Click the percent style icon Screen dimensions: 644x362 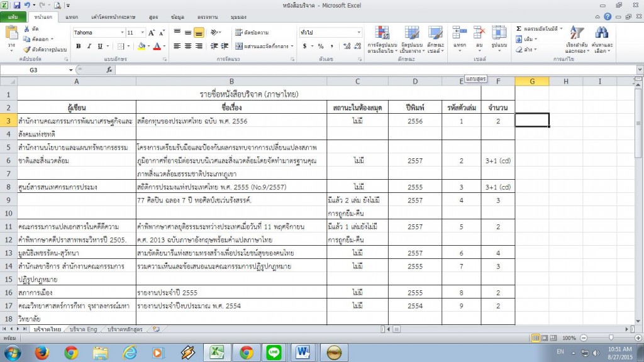point(321,47)
